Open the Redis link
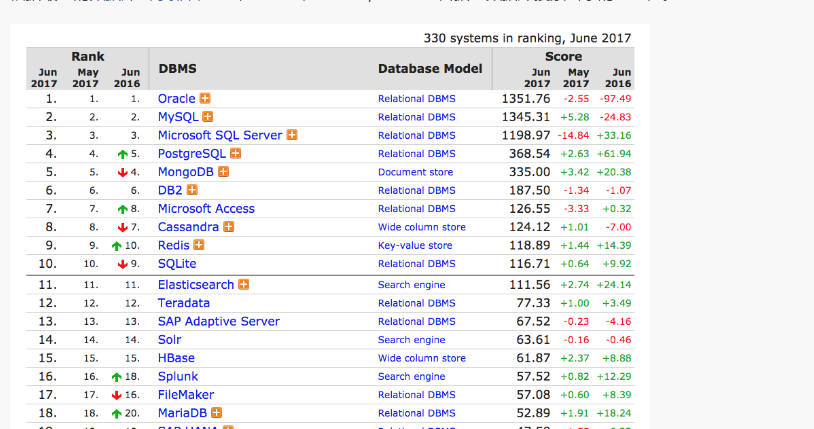This screenshot has width=814, height=429. point(173,245)
